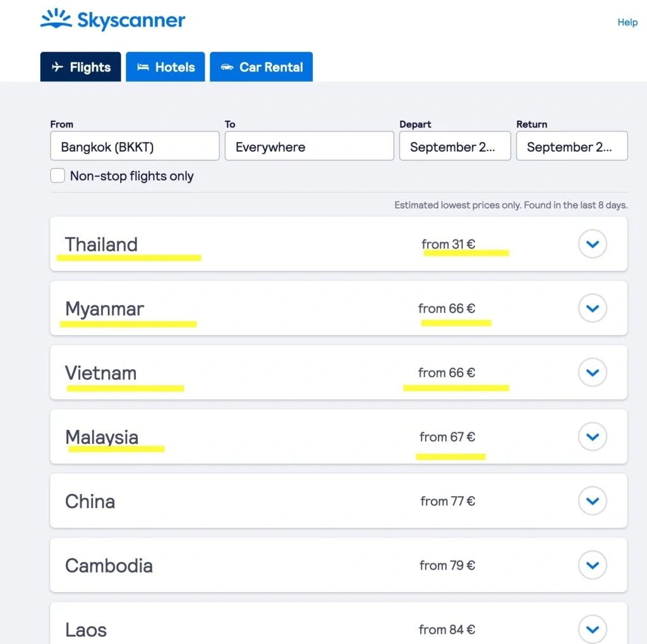Open the Return date selector

(x=571, y=146)
